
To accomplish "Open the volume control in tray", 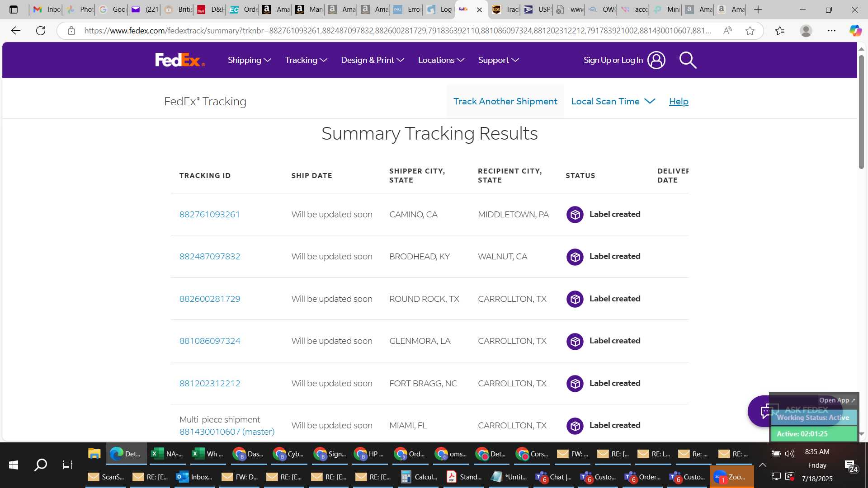I will coord(789,454).
